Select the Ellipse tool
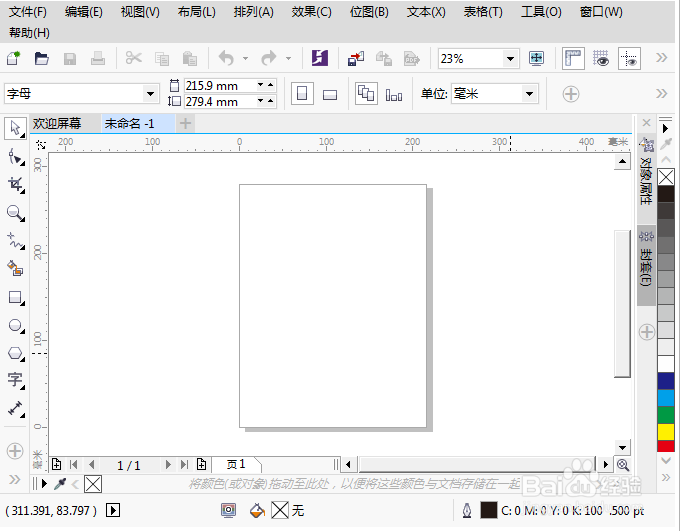This screenshot has width=680, height=531. pos(16,326)
